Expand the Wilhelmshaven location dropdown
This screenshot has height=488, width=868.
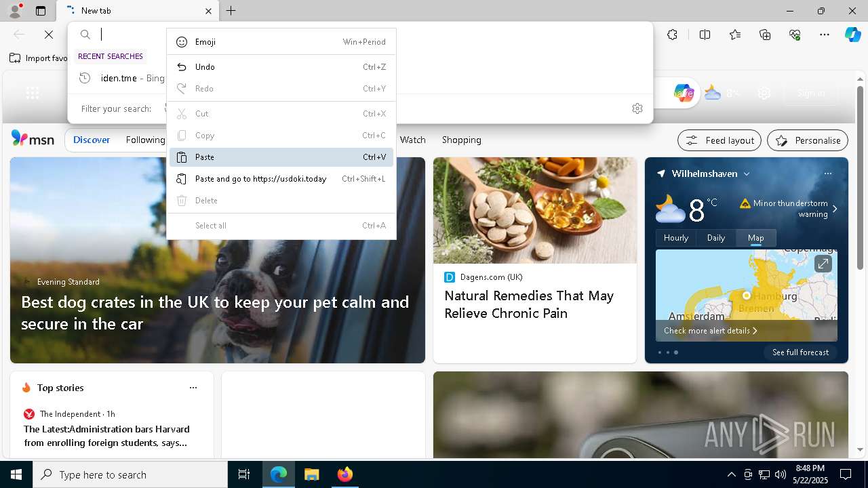[x=746, y=174]
